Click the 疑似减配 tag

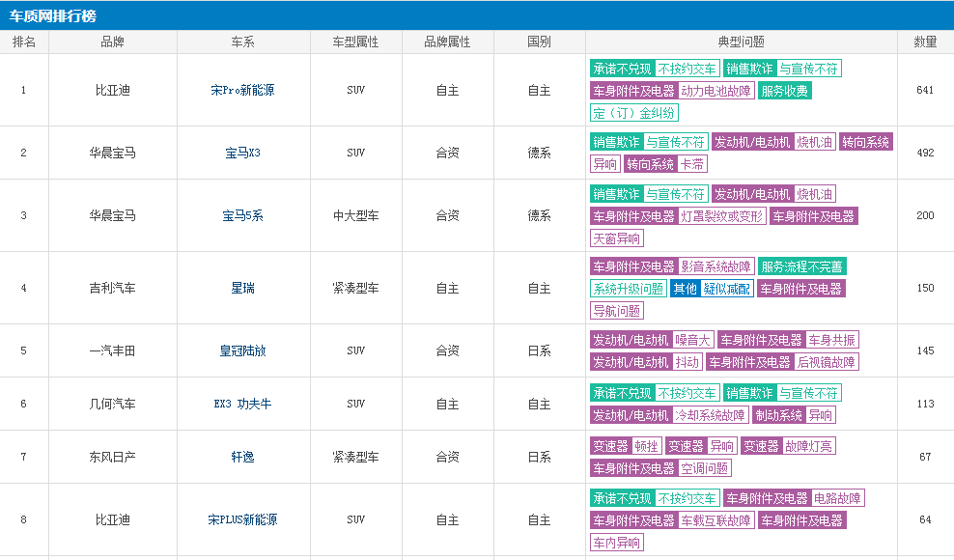(727, 289)
